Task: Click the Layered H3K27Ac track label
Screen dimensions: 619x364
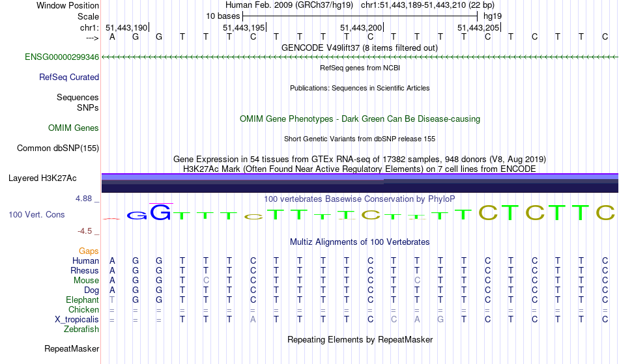Action: [42, 178]
